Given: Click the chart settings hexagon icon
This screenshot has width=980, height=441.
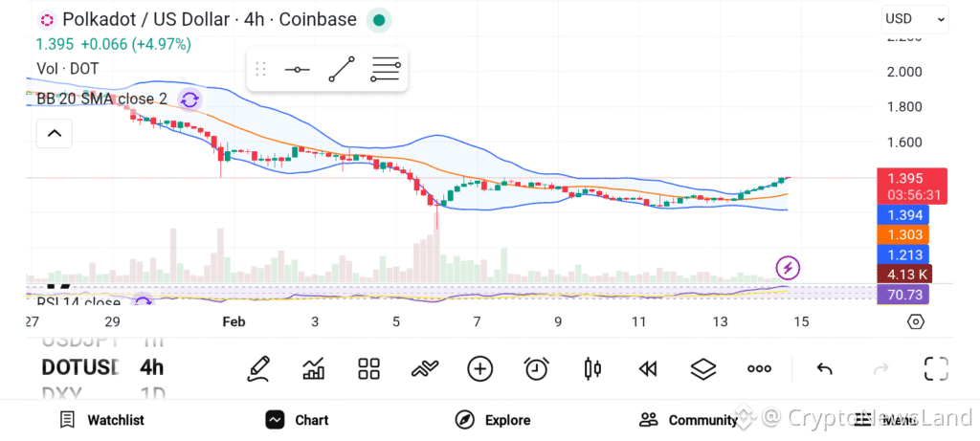Looking at the screenshot, I should pyautogui.click(x=915, y=321).
